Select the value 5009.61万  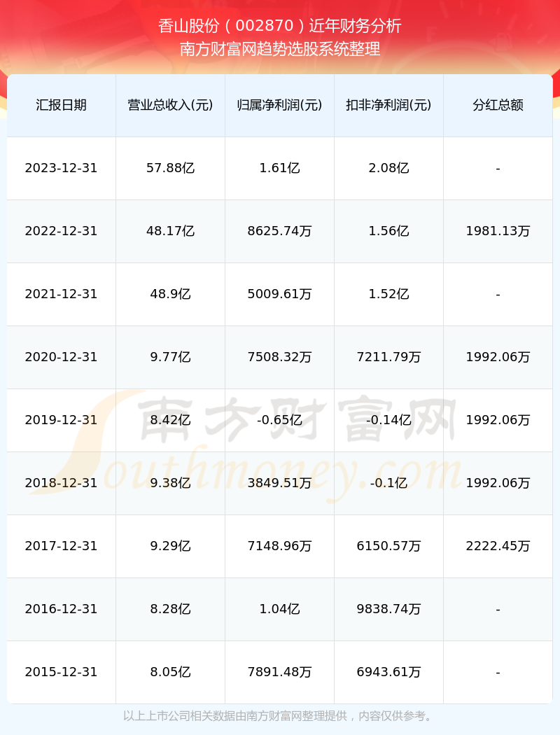(280, 294)
